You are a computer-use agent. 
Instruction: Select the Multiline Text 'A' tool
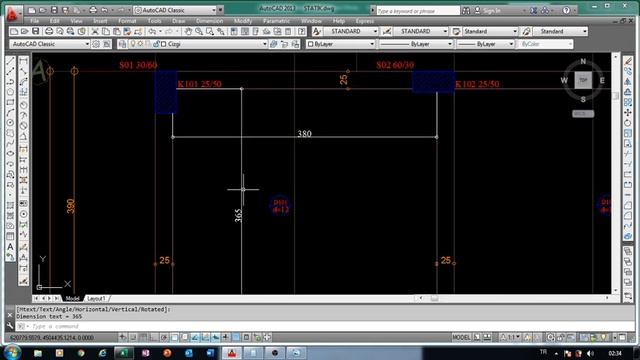11,247
